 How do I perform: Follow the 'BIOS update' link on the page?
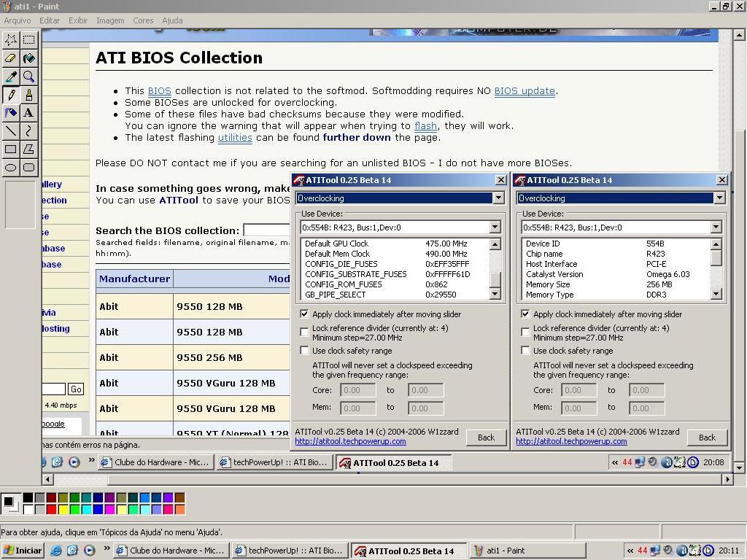pyautogui.click(x=525, y=91)
